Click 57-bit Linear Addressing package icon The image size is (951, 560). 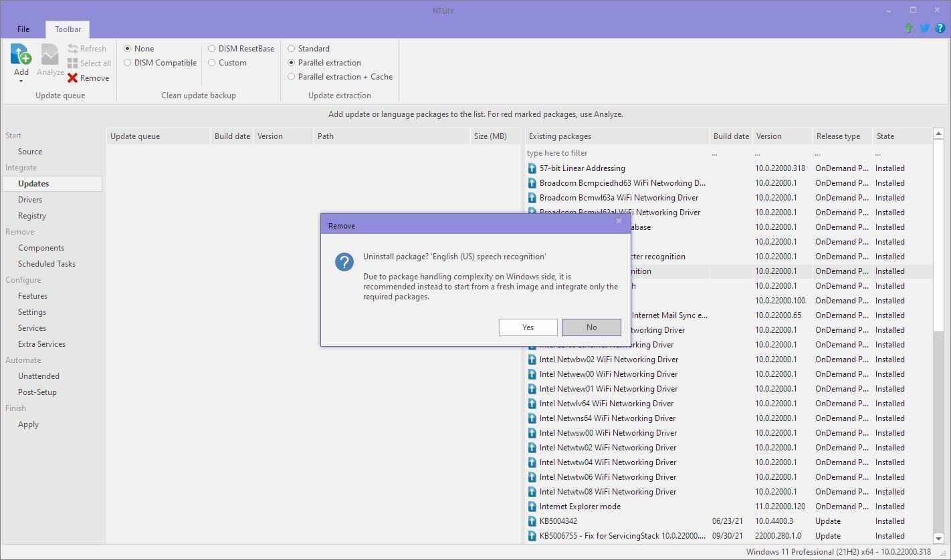click(x=532, y=168)
